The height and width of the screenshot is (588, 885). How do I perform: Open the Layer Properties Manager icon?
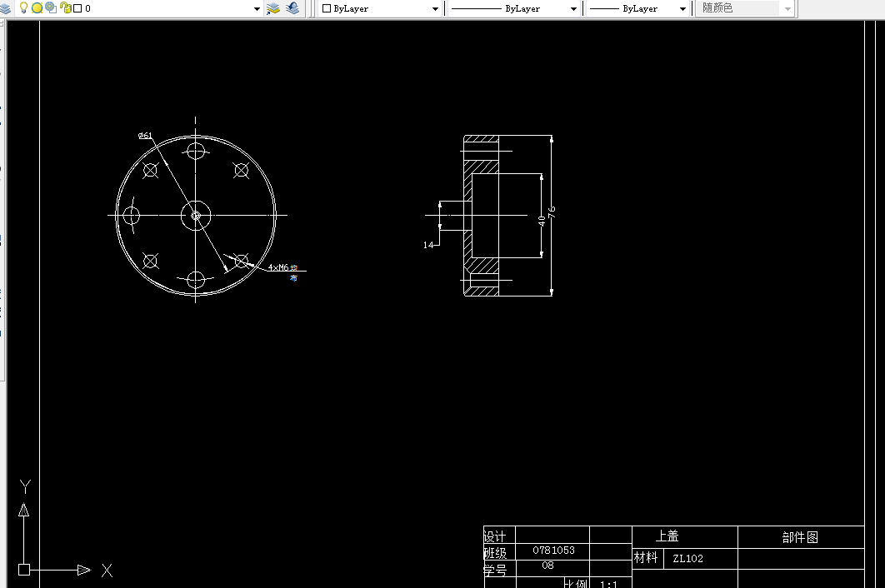coord(5,8)
